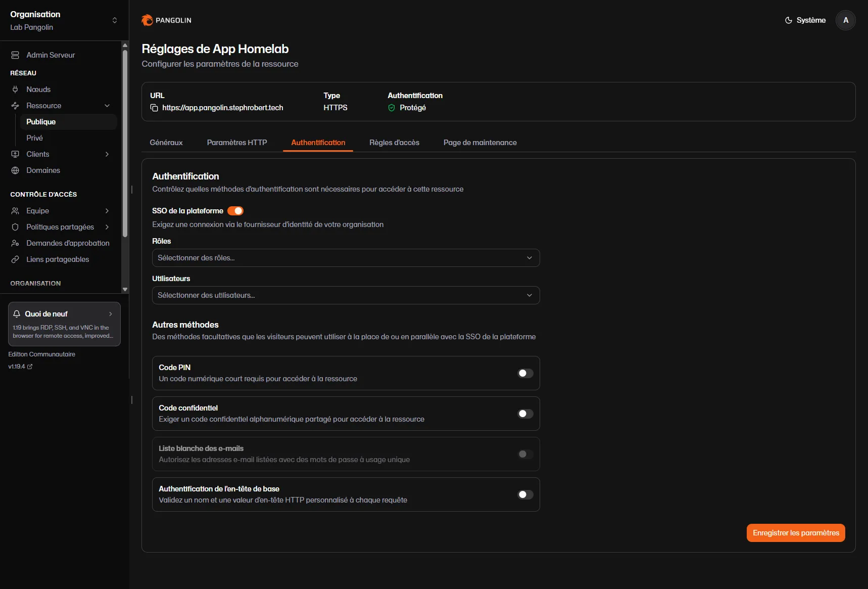Collapse the Ressource menu chevron

[107, 106]
